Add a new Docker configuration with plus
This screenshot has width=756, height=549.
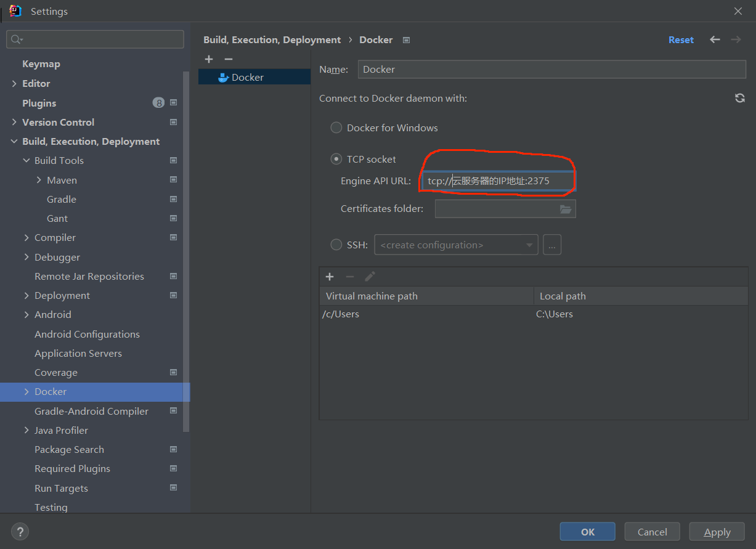(209, 59)
